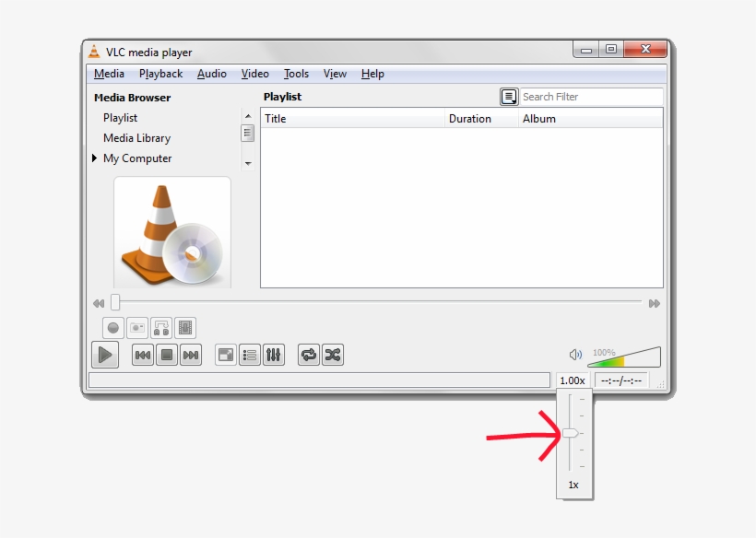Click the slower rewind arrows icon
The image size is (756, 538).
(x=99, y=303)
